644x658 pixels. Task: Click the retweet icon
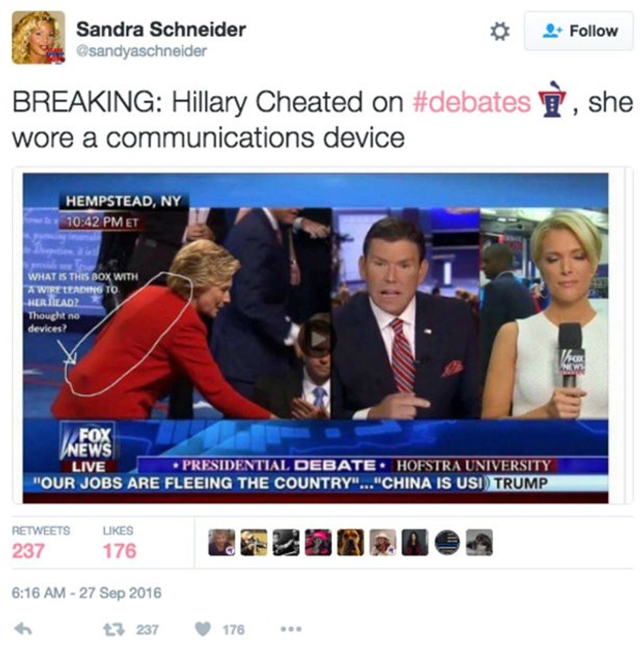113,629
